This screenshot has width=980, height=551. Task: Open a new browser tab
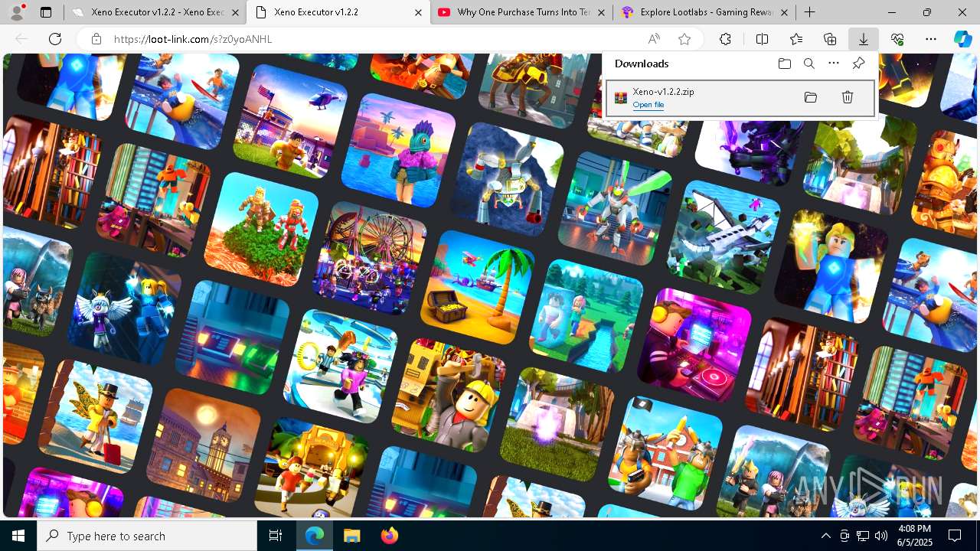[x=809, y=12]
